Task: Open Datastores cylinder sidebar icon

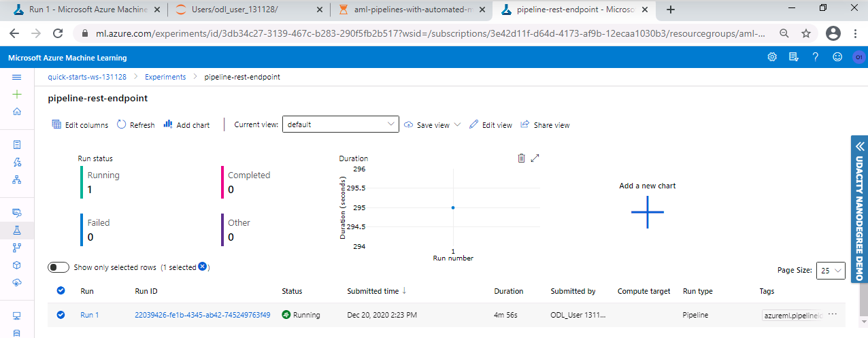Action: pos(17,333)
